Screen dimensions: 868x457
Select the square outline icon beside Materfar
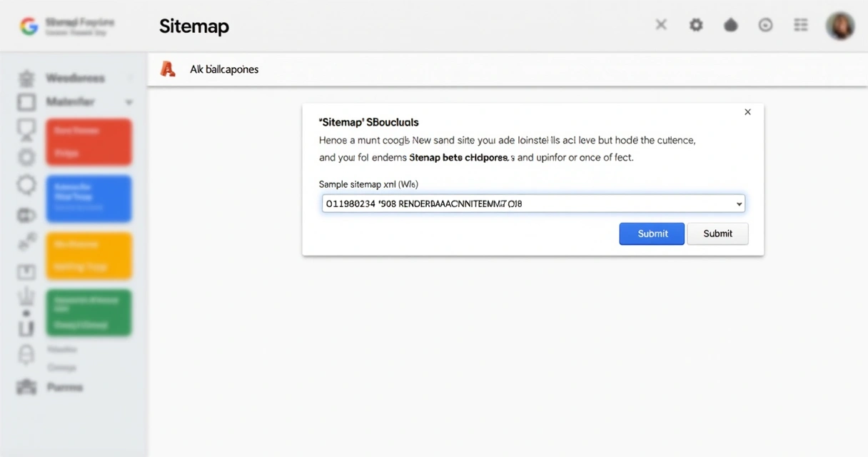tap(26, 101)
